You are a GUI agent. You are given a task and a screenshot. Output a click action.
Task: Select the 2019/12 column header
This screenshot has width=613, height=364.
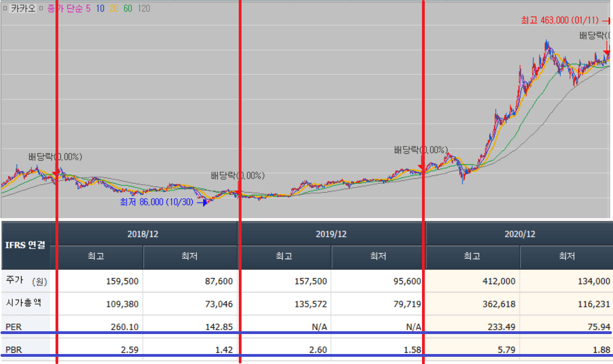click(x=331, y=234)
